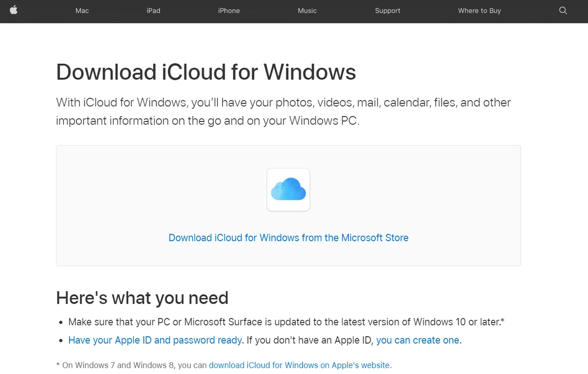Open the Mac menu
Image resolution: width=588 pixels, height=374 pixels.
pyautogui.click(x=82, y=11)
